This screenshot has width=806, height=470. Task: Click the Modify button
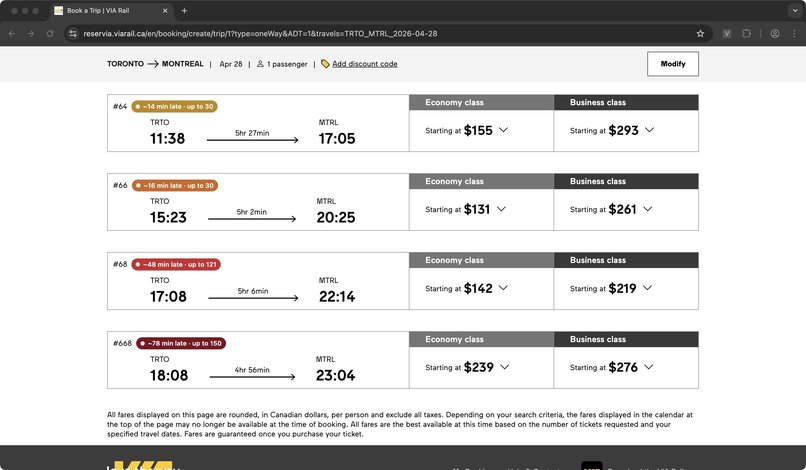[x=672, y=64]
